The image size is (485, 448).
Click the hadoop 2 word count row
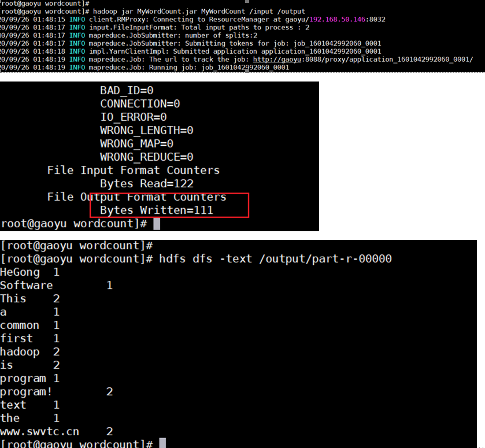[x=29, y=352]
